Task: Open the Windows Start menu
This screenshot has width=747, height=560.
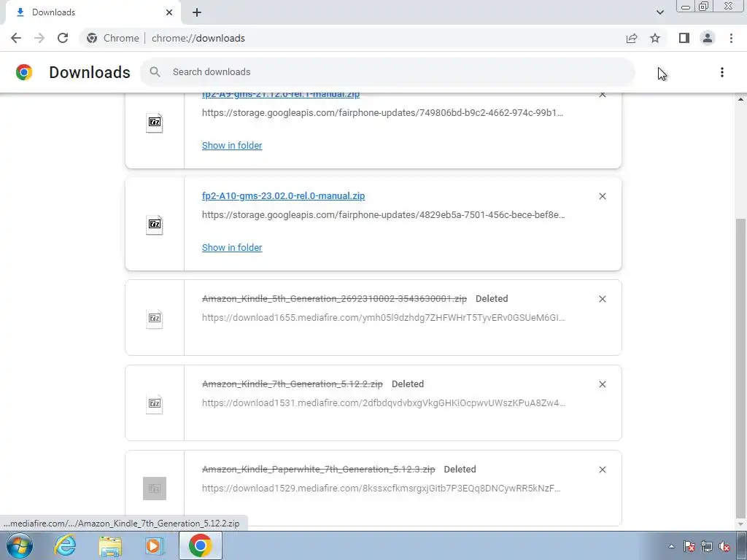Action: 20,545
